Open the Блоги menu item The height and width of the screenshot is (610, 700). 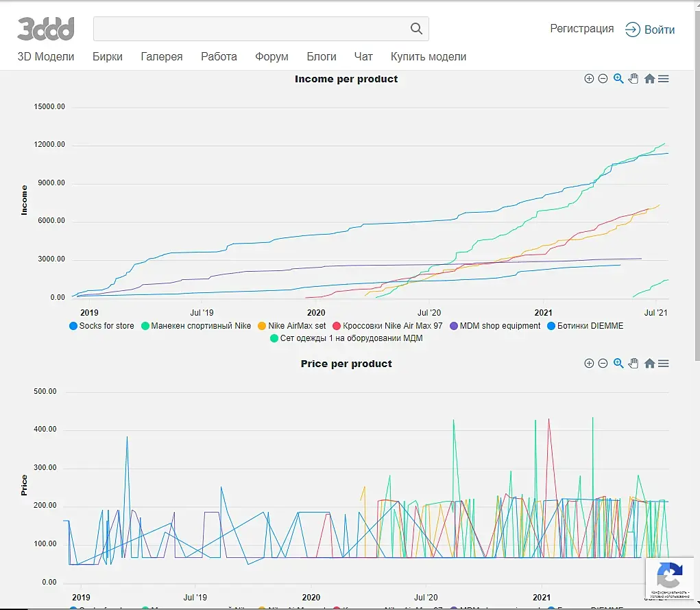(322, 57)
